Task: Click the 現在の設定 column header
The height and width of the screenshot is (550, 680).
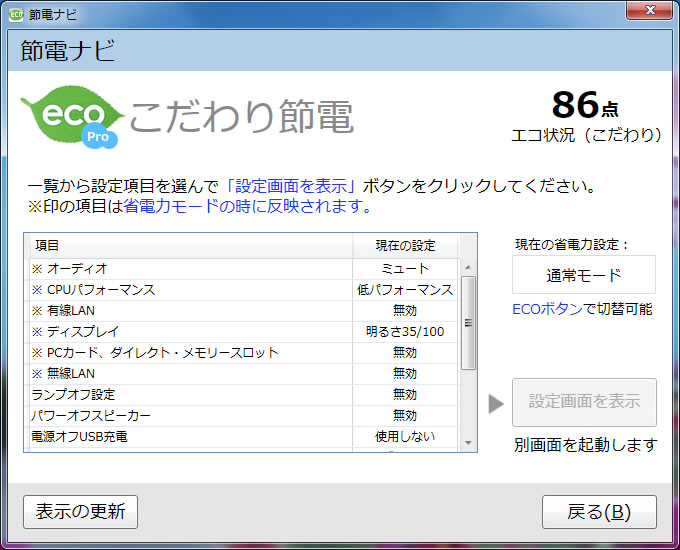Action: coord(405,246)
